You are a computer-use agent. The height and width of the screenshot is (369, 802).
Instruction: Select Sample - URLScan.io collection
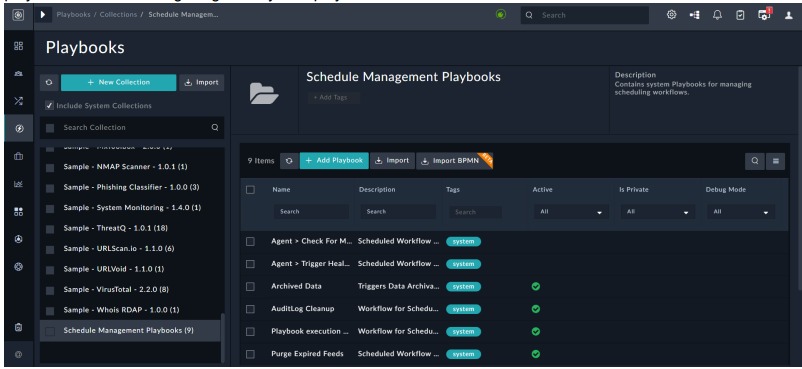point(119,249)
